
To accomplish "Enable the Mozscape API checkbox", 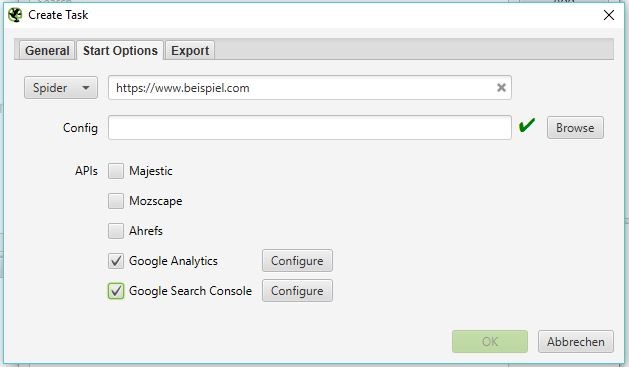I will click(116, 201).
